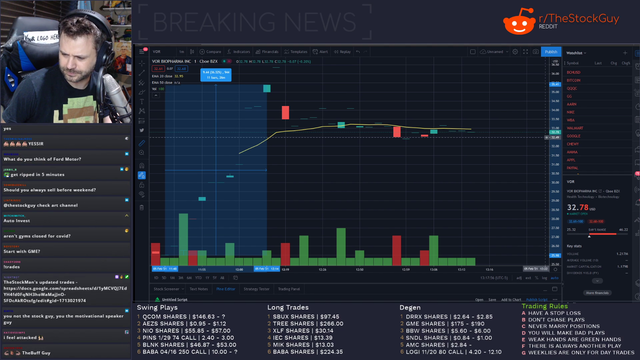This screenshot has height=360, width=640.
Task: Toggle magnet mode in drawing toolbar
Action: (x=142, y=166)
